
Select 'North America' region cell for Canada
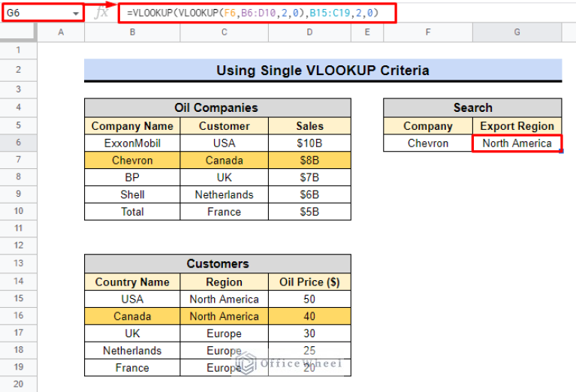(224, 316)
